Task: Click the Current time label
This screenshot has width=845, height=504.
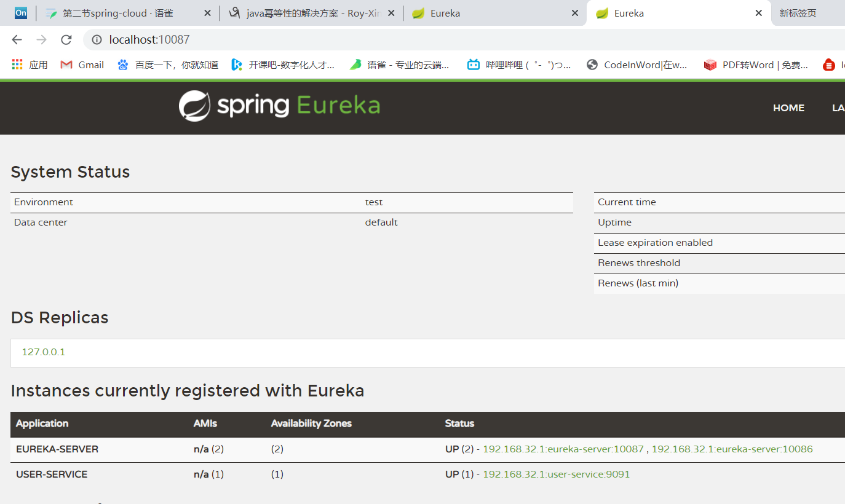Action: tap(627, 202)
